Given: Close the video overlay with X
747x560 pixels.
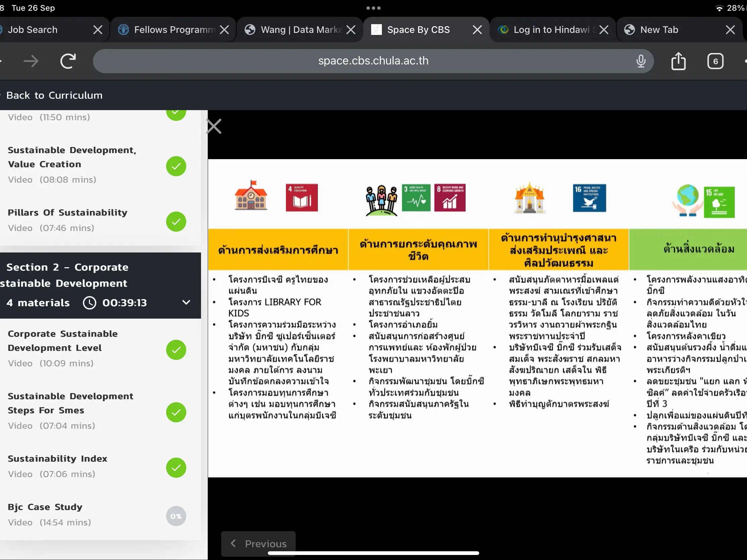Looking at the screenshot, I should pyautogui.click(x=214, y=126).
